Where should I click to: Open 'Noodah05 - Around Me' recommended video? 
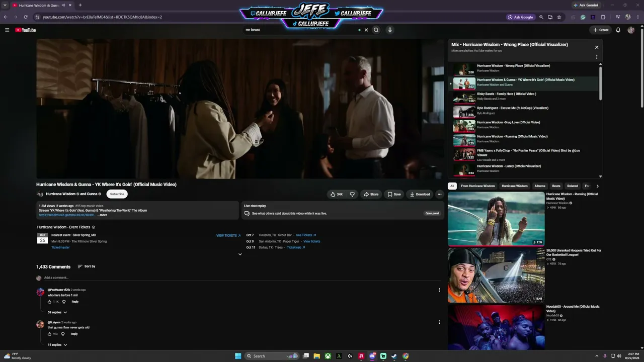tap(524, 327)
